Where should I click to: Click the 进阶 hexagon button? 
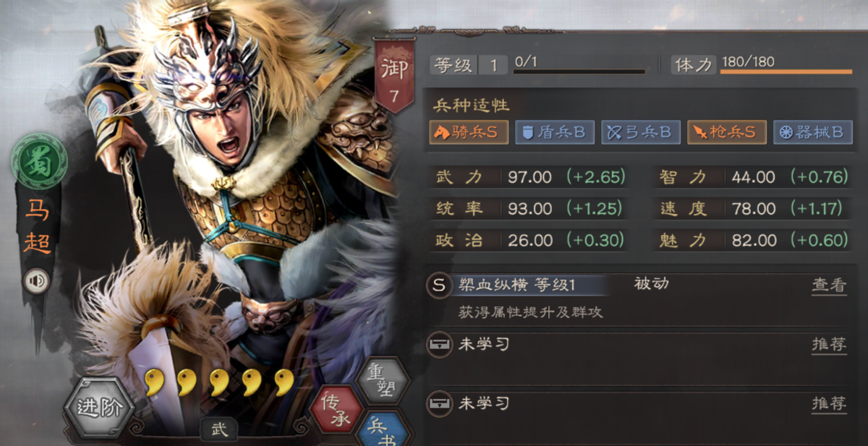pos(99,408)
